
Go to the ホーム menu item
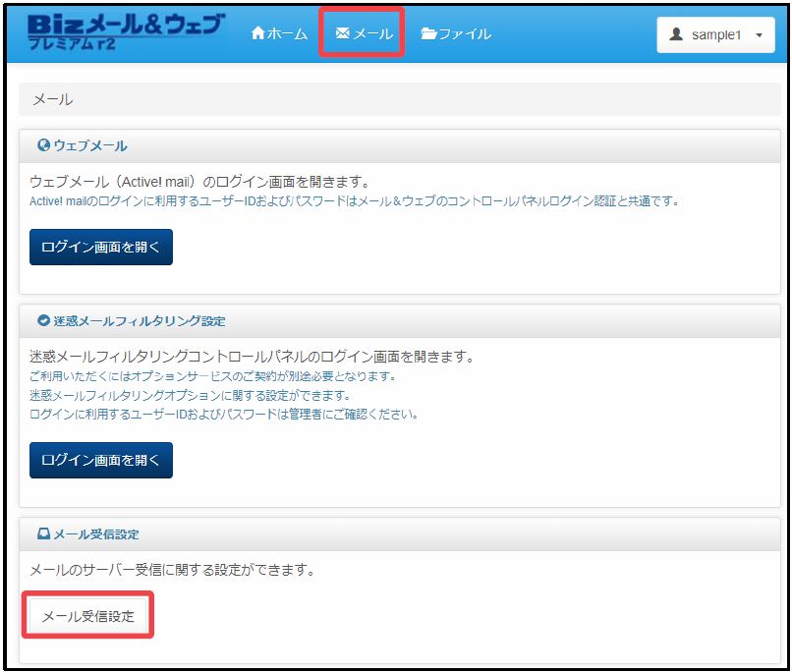click(279, 33)
